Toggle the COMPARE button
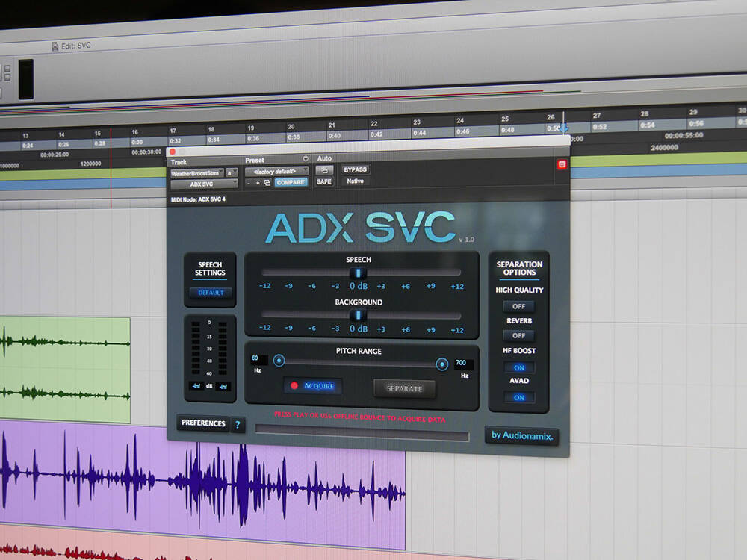Viewport: 747px width, 560px height. click(x=291, y=182)
